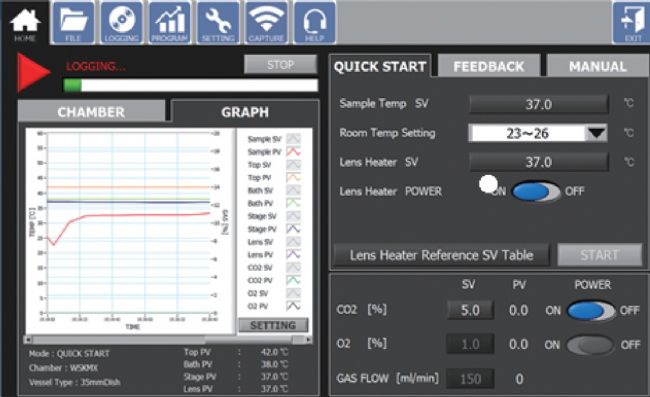Toggle the CO2 power switch
The width and height of the screenshot is (650, 397).
point(590,311)
